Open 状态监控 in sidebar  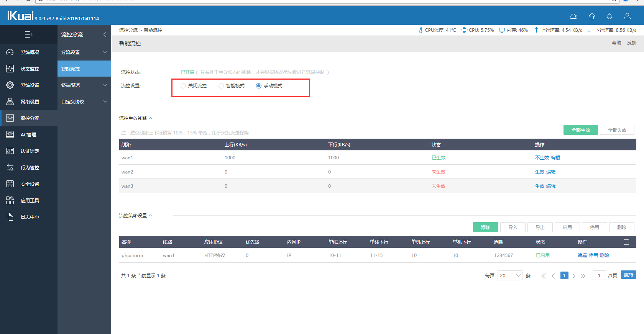coord(29,69)
